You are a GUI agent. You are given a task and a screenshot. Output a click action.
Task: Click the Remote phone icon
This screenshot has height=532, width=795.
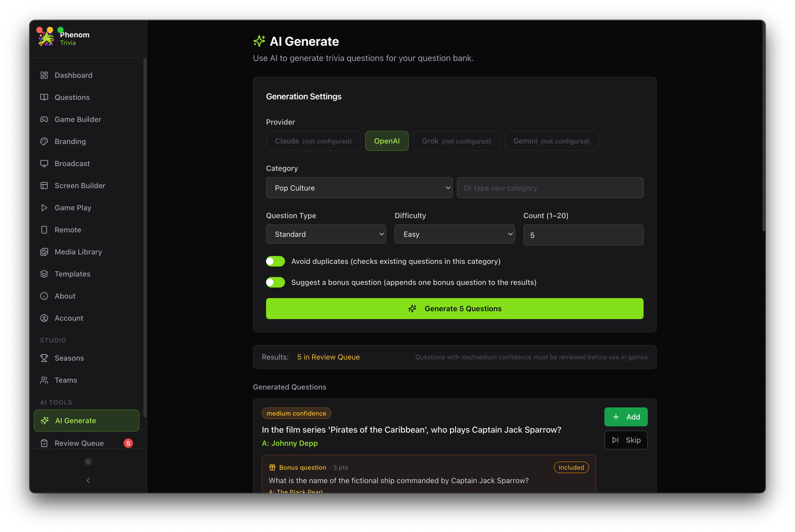(44, 229)
